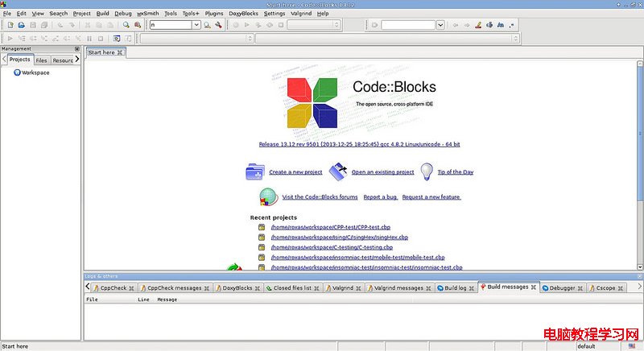The height and width of the screenshot is (351, 644).
Task: Click the New file toolbar icon
Action: (10, 25)
